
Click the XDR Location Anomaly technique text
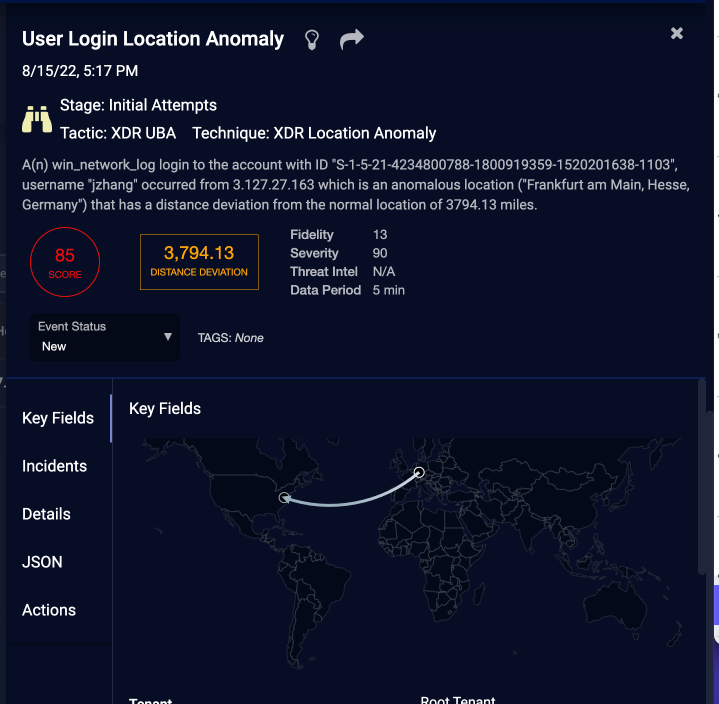point(314,133)
